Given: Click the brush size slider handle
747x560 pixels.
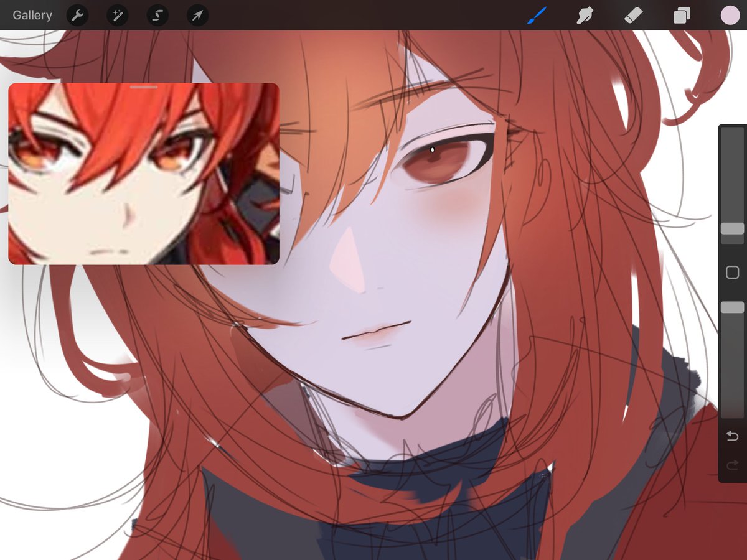Looking at the screenshot, I should (x=732, y=228).
